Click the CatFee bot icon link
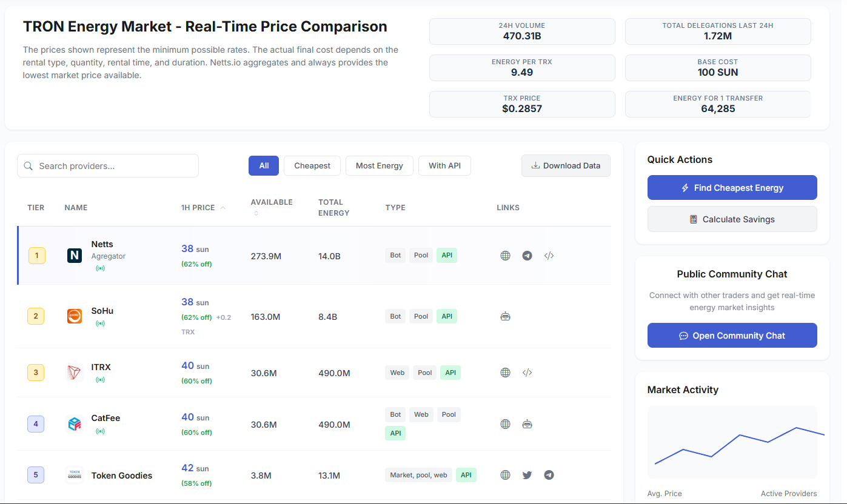Image resolution: width=847 pixels, height=504 pixels. 527,424
